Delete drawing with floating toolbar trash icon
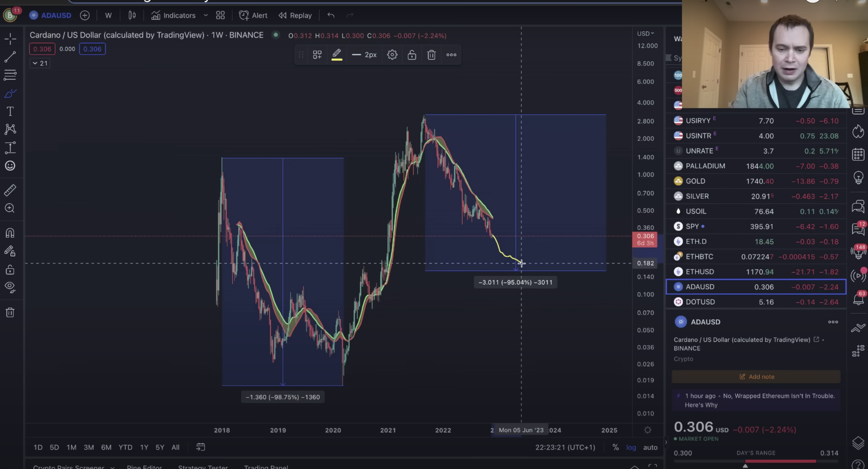 pyautogui.click(x=431, y=55)
